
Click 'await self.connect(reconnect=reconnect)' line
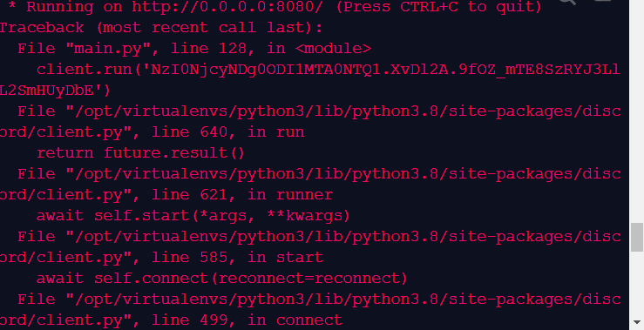222,279
